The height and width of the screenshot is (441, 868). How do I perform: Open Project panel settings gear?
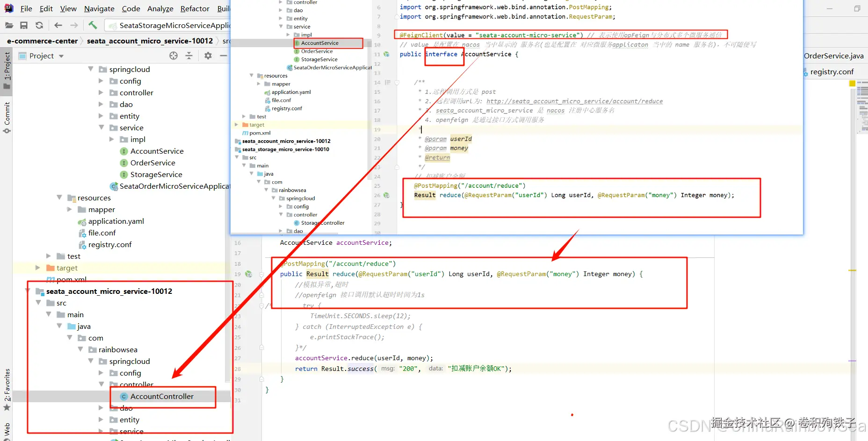click(x=208, y=56)
